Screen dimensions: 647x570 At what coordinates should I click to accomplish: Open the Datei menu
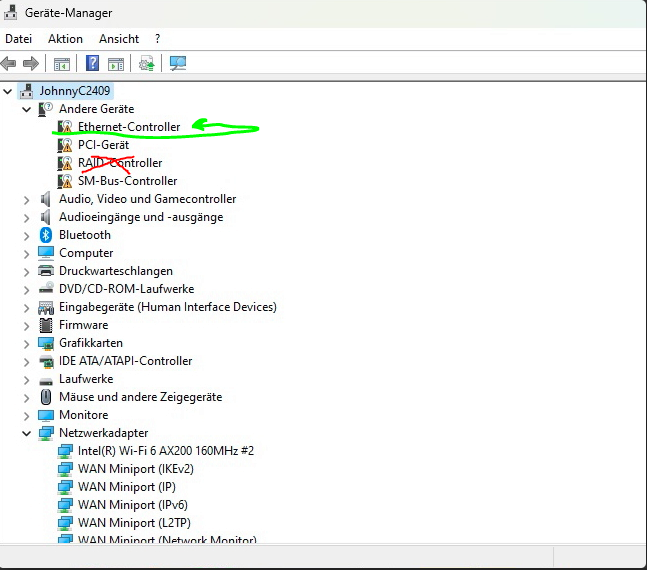(19, 39)
